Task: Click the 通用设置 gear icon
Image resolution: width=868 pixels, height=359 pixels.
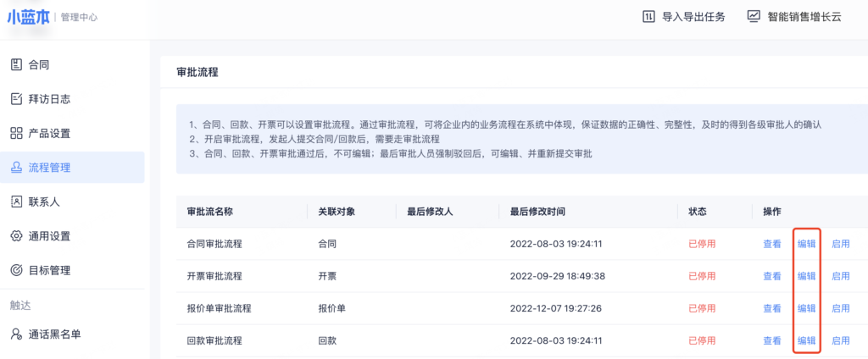Action: pyautogui.click(x=16, y=236)
